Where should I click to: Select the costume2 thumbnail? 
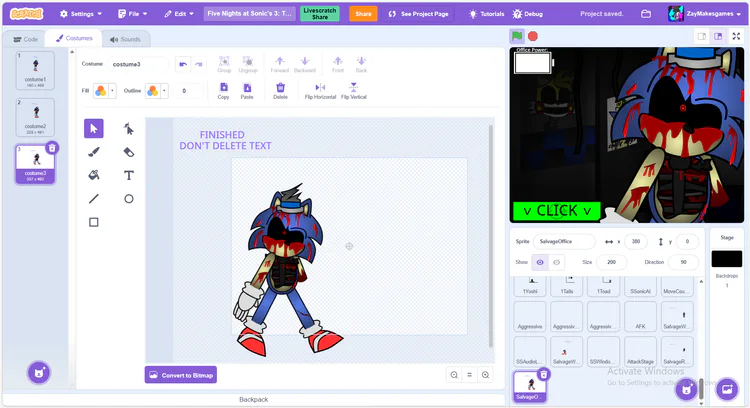pos(35,117)
